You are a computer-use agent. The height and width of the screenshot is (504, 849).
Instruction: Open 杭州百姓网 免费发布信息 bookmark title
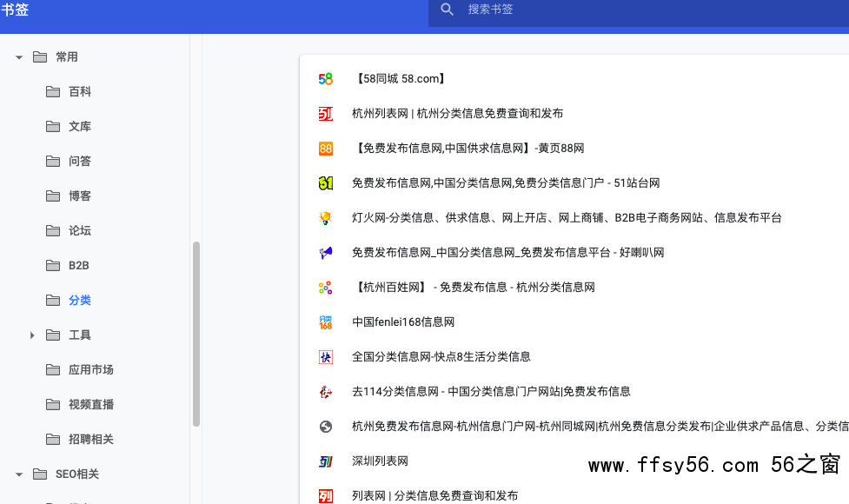click(x=474, y=288)
